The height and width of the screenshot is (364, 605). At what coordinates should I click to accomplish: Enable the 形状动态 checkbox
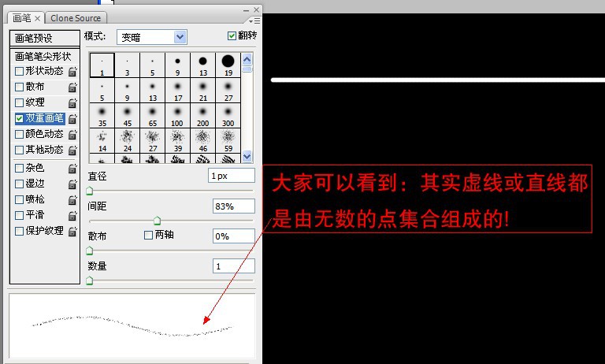click(x=19, y=71)
